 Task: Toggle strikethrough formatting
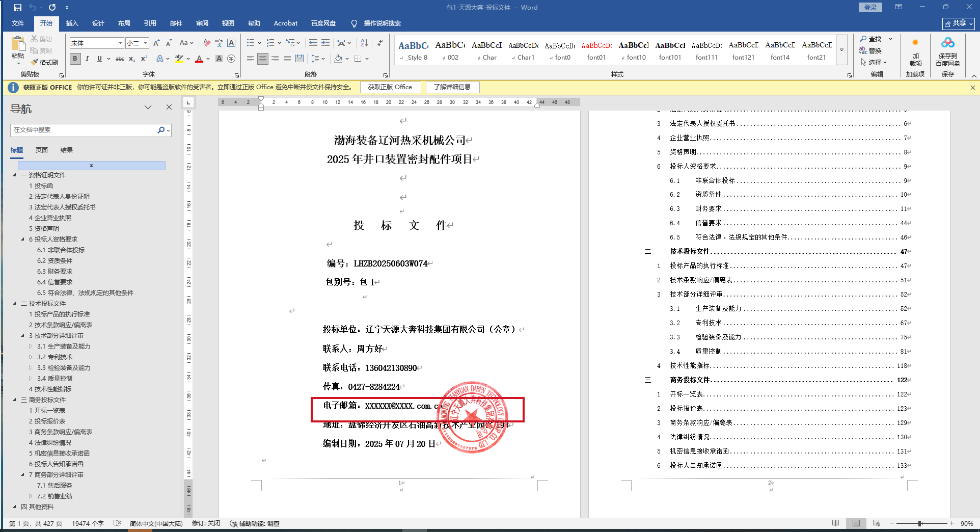click(120, 59)
